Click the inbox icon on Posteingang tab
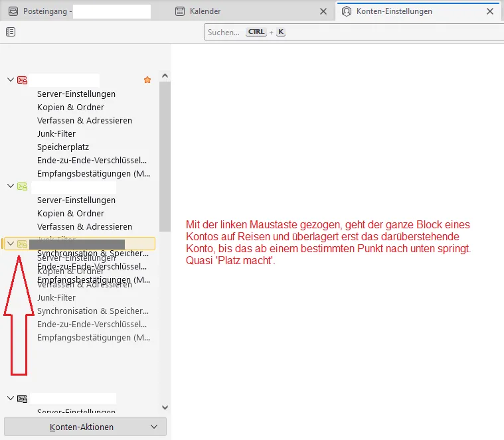 coord(13,11)
